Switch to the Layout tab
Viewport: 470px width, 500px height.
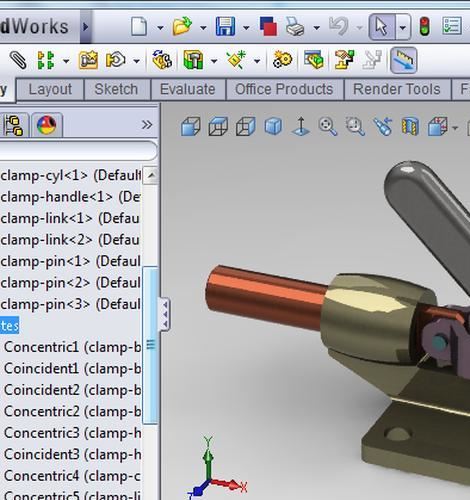pos(50,89)
